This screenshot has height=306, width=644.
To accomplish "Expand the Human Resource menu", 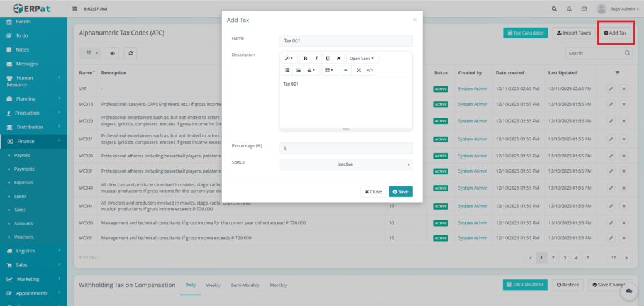I will tap(33, 81).
